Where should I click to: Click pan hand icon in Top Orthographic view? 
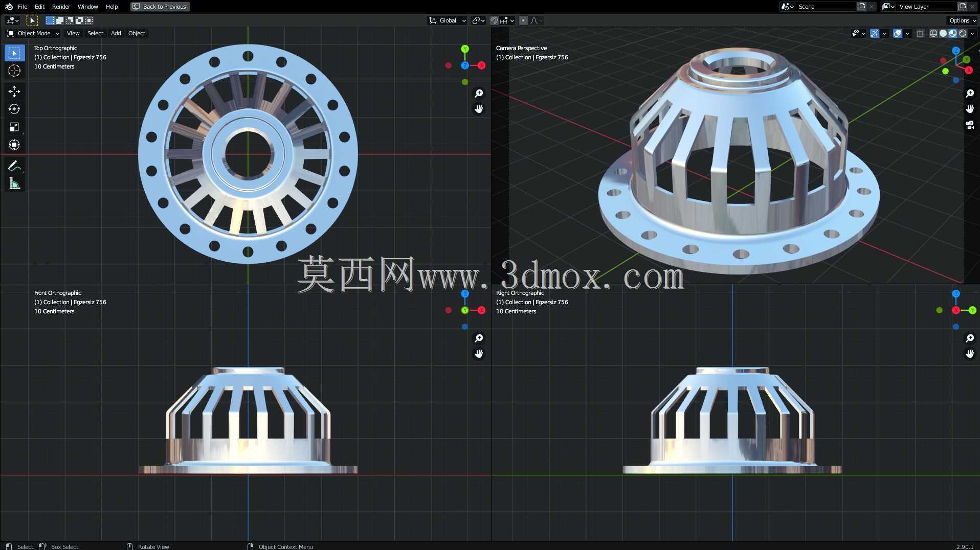click(479, 109)
